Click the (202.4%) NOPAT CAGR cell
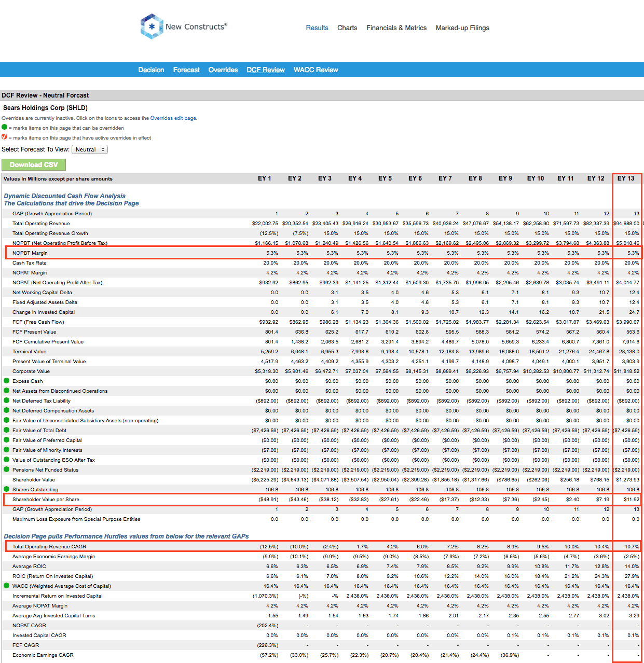This screenshot has width=644, height=663. [x=268, y=626]
